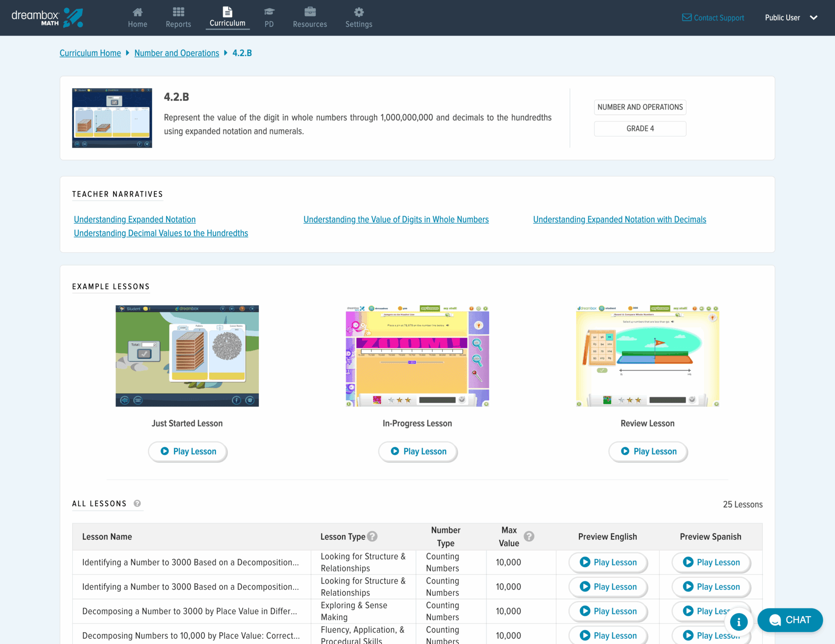The width and height of the screenshot is (835, 644).
Task: Play the Review Lesson
Action: pos(648,451)
